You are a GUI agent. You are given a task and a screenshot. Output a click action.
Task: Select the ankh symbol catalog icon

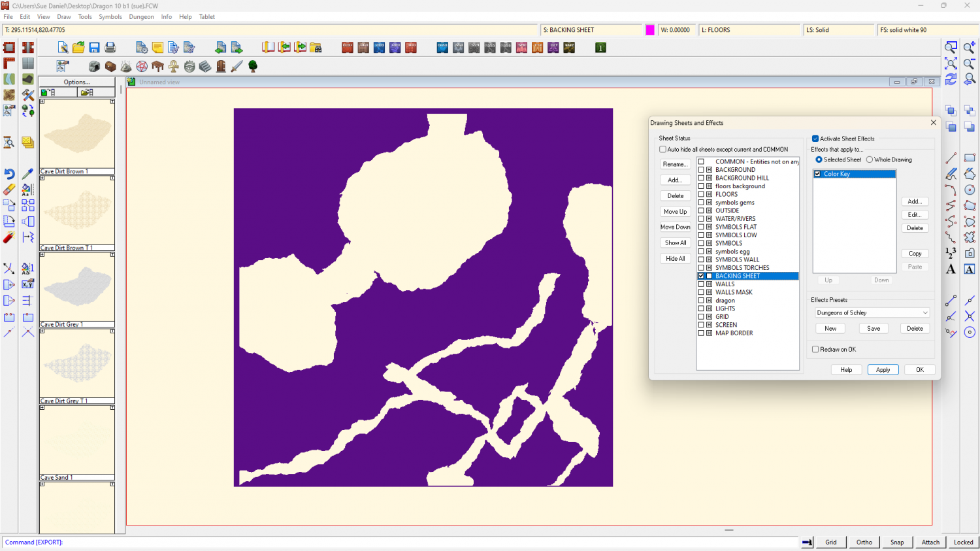(x=173, y=66)
